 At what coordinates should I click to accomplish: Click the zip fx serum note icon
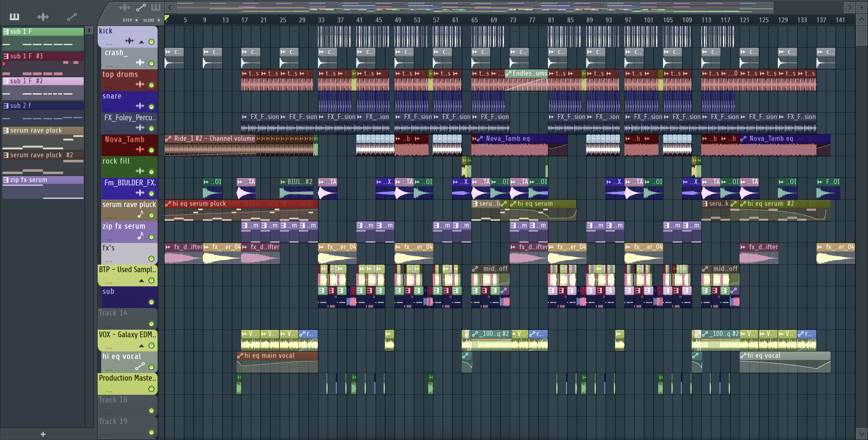point(140,235)
